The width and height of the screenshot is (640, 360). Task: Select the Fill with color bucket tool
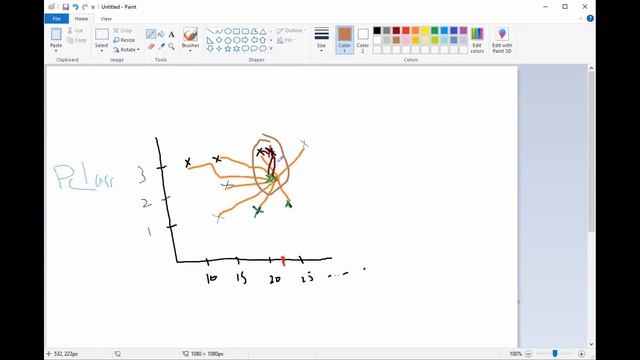[x=161, y=34]
